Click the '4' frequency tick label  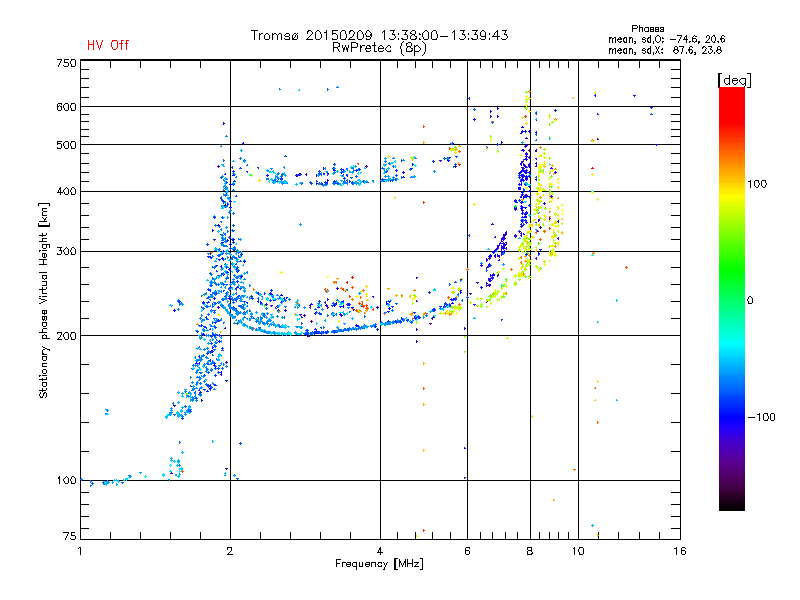(380, 551)
